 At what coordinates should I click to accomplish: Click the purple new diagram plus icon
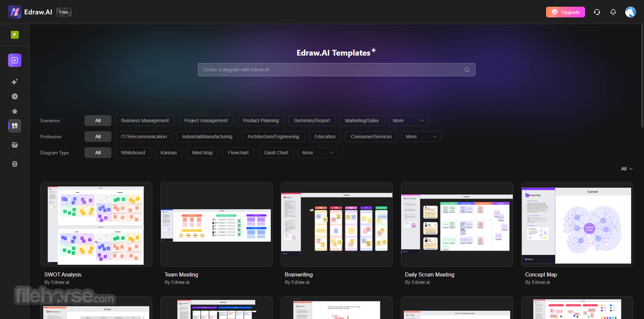click(15, 60)
